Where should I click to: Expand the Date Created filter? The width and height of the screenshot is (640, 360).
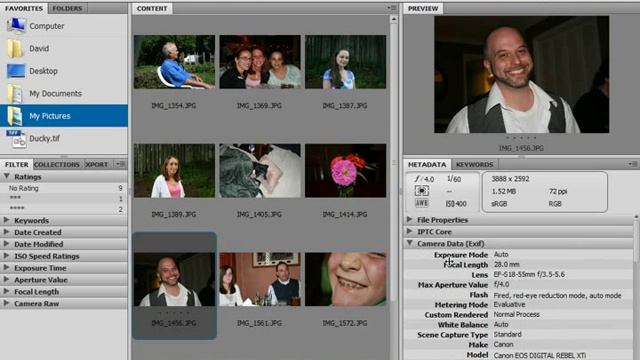(x=7, y=232)
